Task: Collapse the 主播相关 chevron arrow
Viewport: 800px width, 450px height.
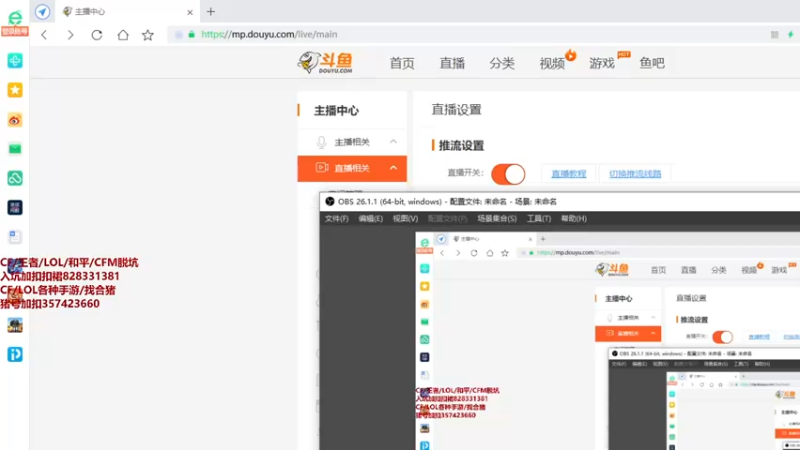Action: pyautogui.click(x=393, y=142)
